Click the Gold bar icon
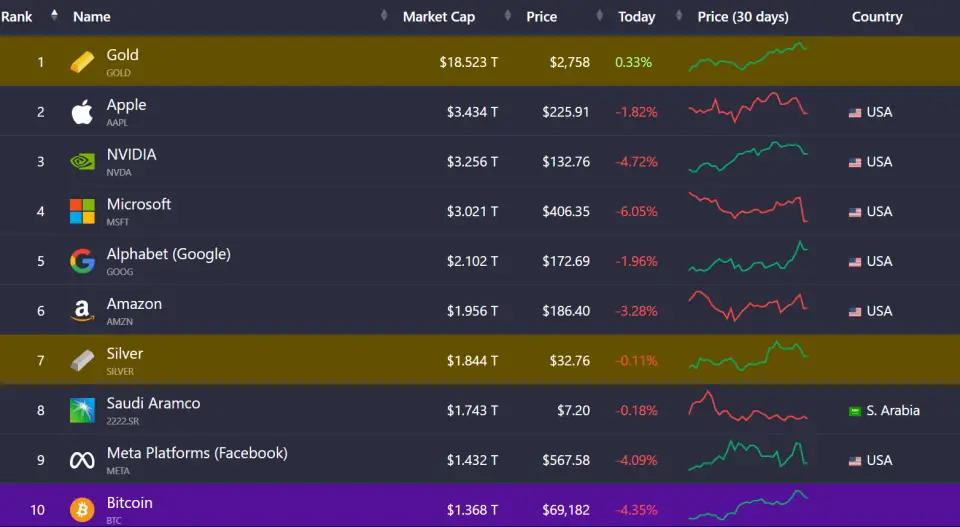 (82, 62)
